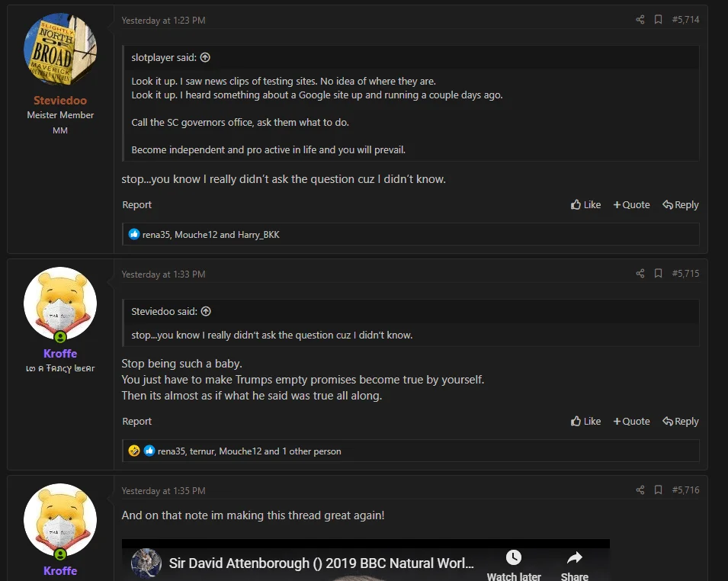
Task: Bookmark post #5,714
Action: click(658, 20)
